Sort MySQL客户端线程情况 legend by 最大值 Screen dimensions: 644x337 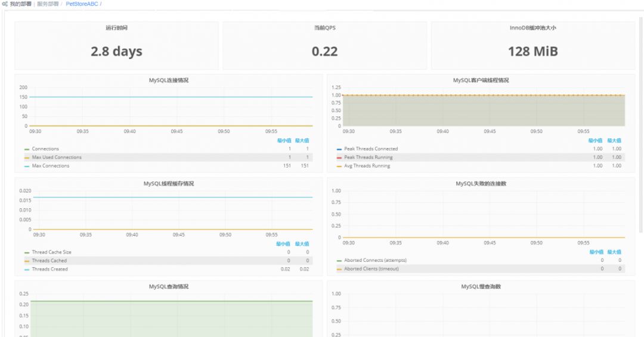(x=614, y=141)
